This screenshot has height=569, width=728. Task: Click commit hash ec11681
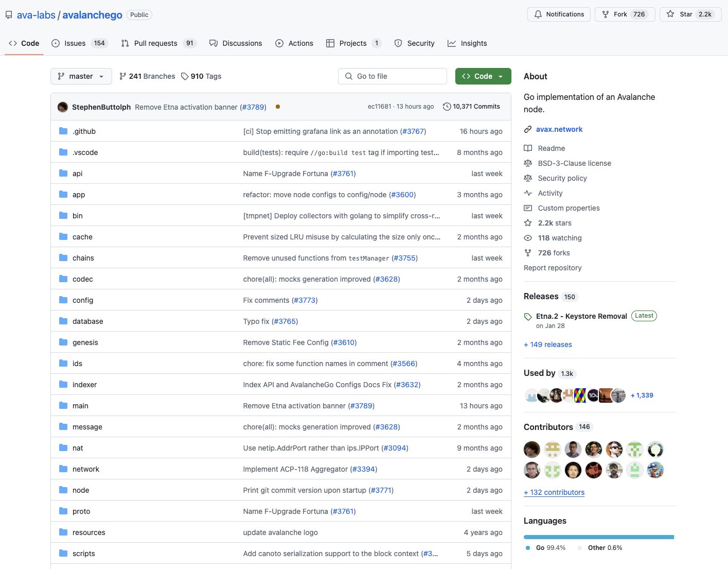pyautogui.click(x=379, y=107)
